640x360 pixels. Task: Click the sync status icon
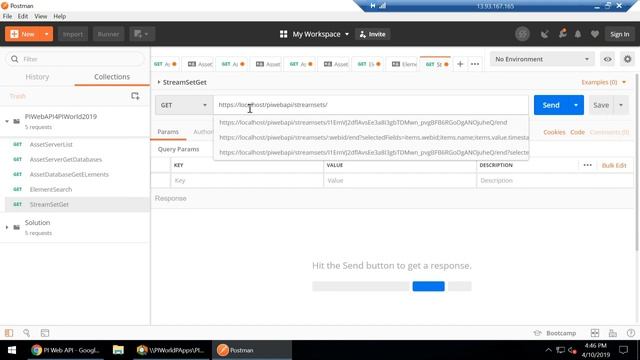tap(522, 34)
